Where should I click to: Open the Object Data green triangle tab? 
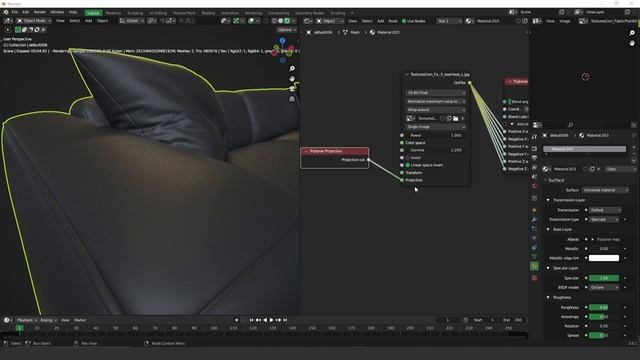click(534, 257)
